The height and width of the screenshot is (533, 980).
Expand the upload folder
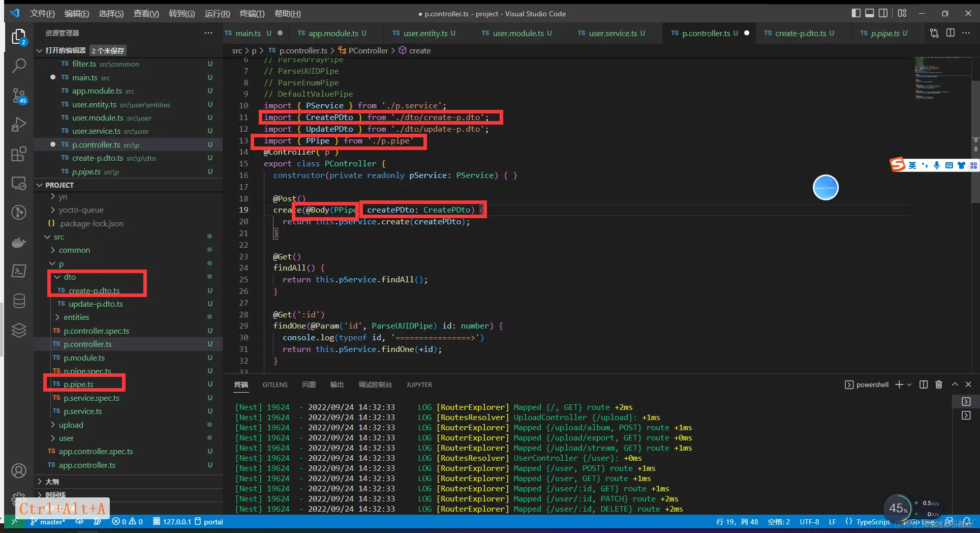pos(53,425)
